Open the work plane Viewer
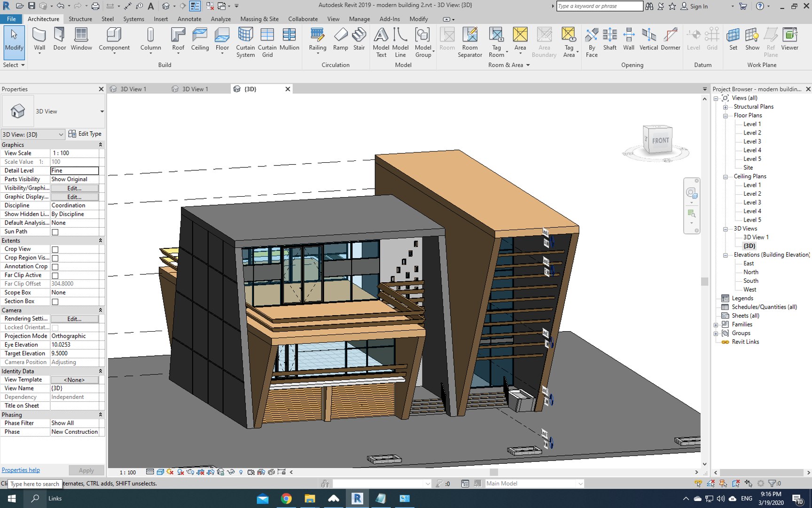 coord(789,40)
